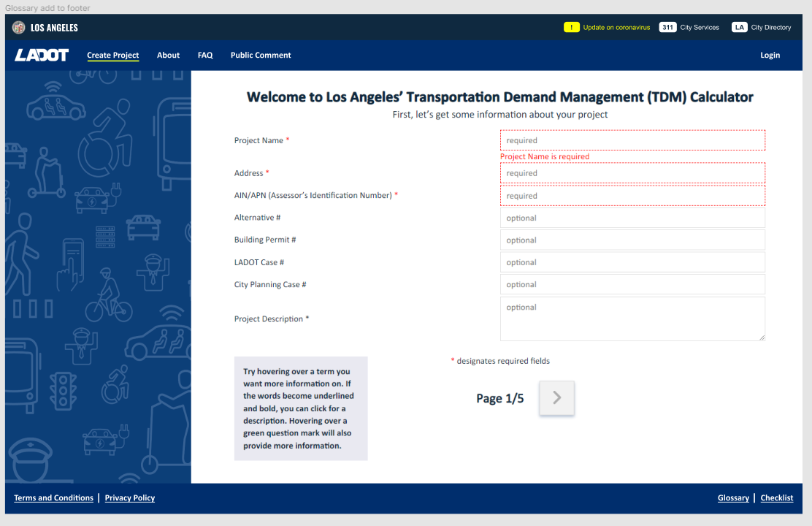This screenshot has width=812, height=526.
Task: Open the Checklist footer link
Action: pyautogui.click(x=777, y=498)
